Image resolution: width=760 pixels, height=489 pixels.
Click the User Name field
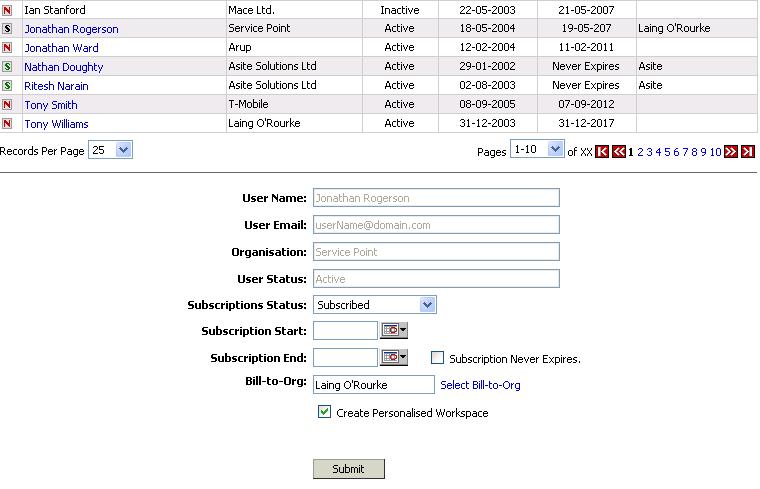click(x=436, y=198)
